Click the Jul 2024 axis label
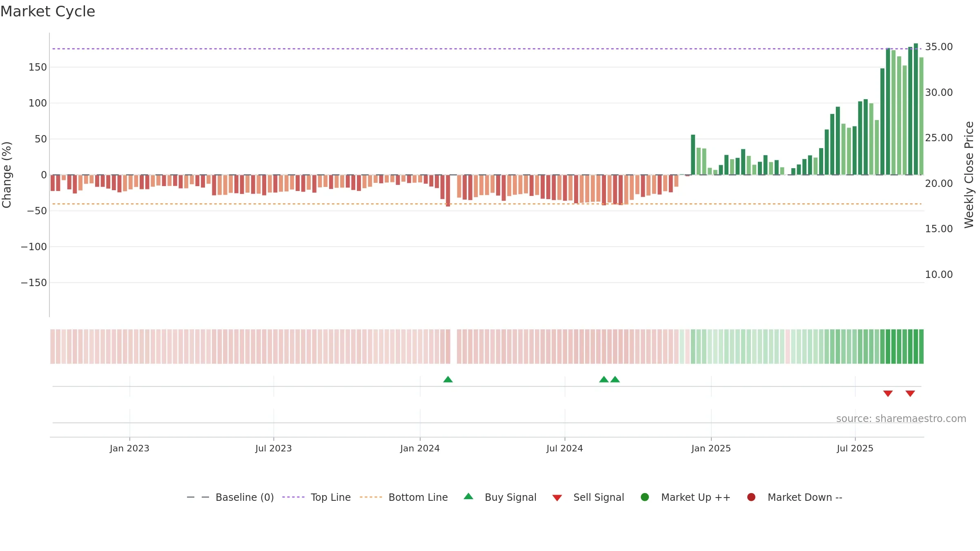 pyautogui.click(x=565, y=448)
